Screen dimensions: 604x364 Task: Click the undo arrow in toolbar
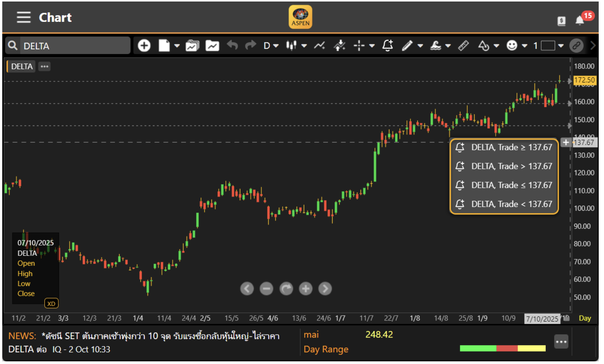coord(232,46)
